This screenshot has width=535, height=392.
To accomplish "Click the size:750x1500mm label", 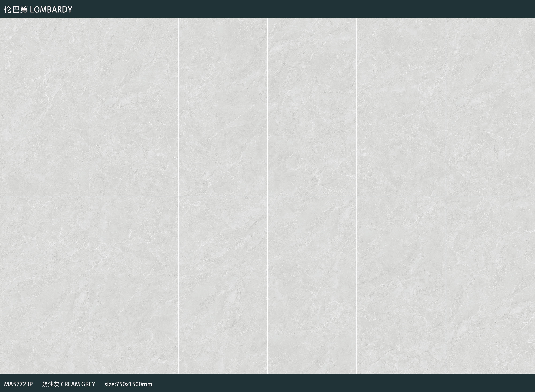I will [x=128, y=384].
